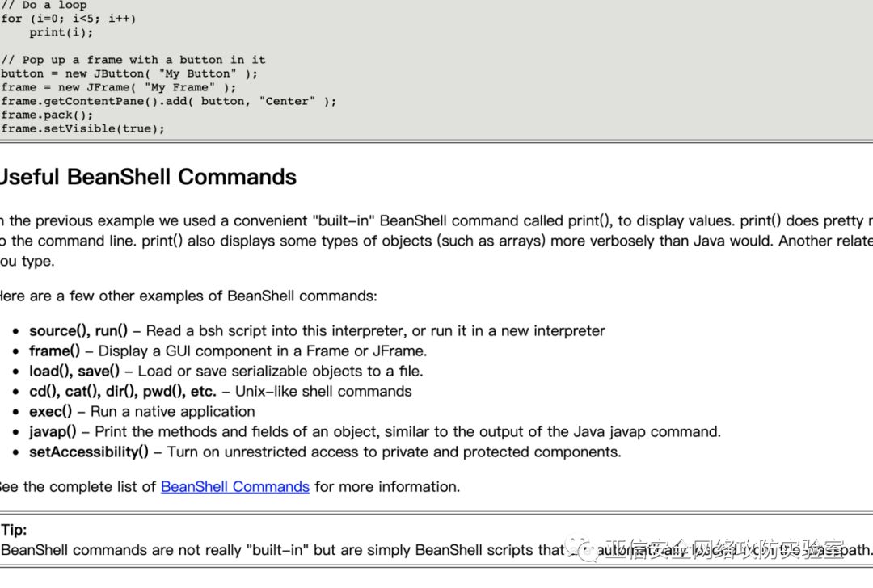
Task: Click the bold "exec()" list term
Action: (x=50, y=411)
